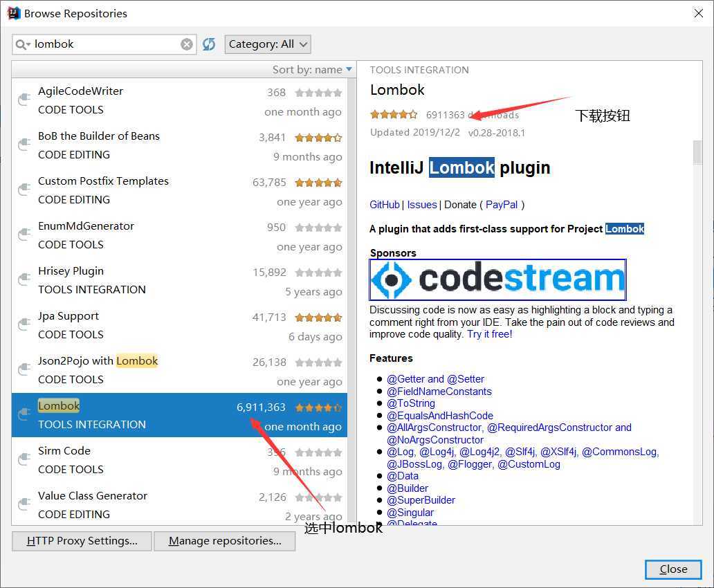The height and width of the screenshot is (588, 714).
Task: Click plugin icon of Hrisey Plugin row
Action: [x=24, y=279]
